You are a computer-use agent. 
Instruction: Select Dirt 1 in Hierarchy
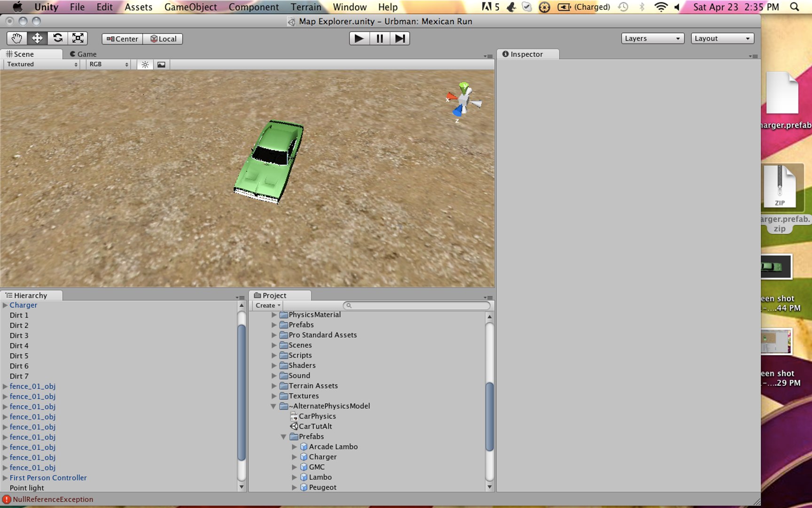click(19, 315)
